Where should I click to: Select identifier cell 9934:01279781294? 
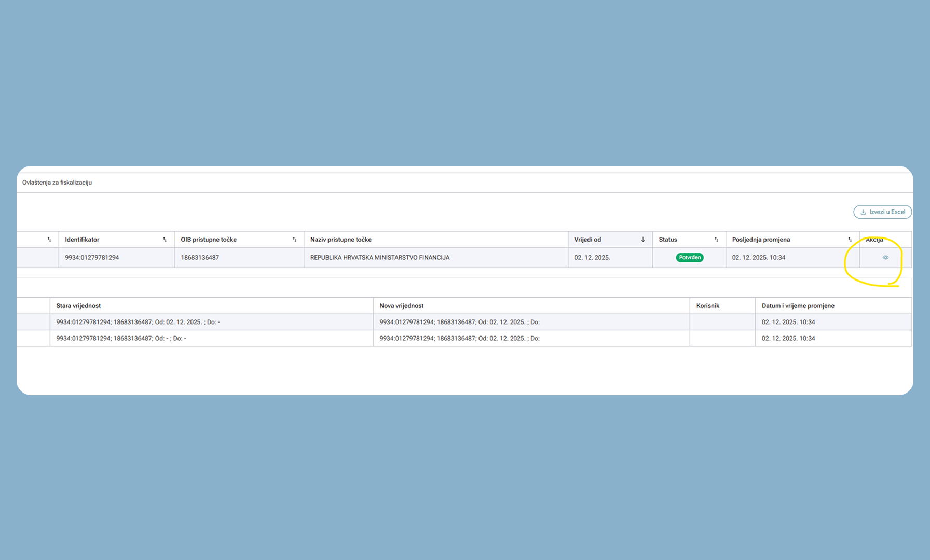(x=92, y=258)
